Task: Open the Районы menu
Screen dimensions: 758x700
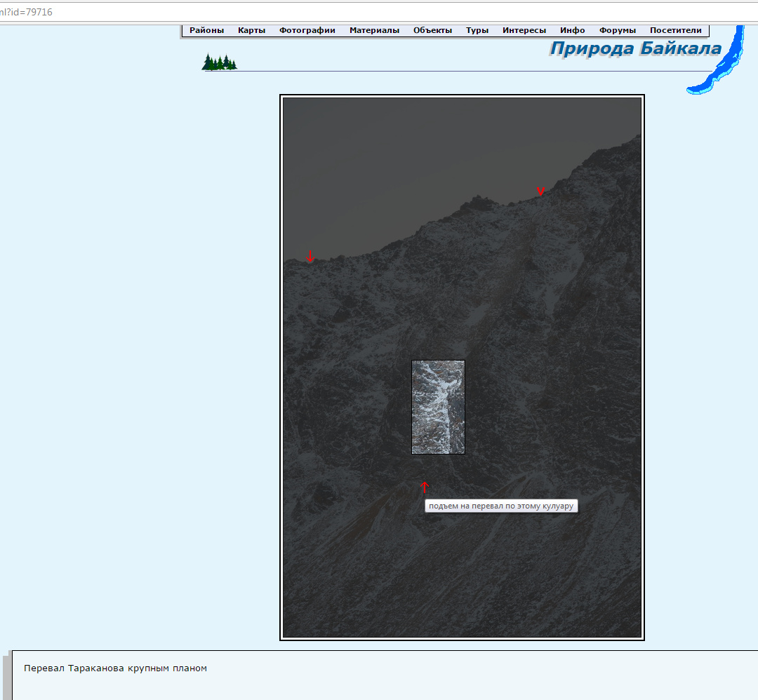Action: [206, 30]
